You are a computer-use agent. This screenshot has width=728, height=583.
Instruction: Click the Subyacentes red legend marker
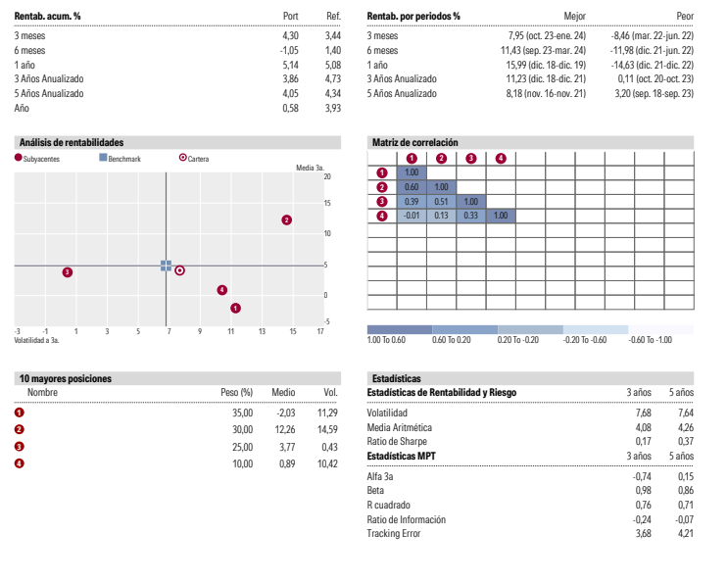coord(19,157)
